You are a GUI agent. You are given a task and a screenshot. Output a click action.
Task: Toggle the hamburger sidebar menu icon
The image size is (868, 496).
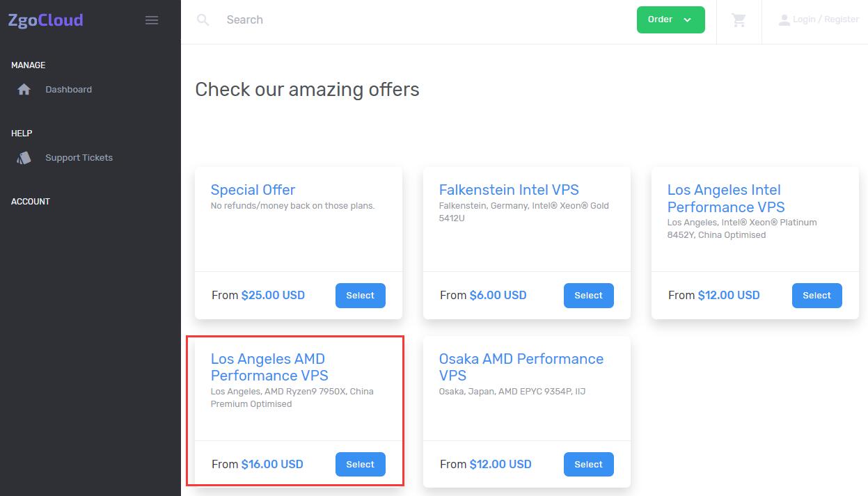click(x=152, y=20)
